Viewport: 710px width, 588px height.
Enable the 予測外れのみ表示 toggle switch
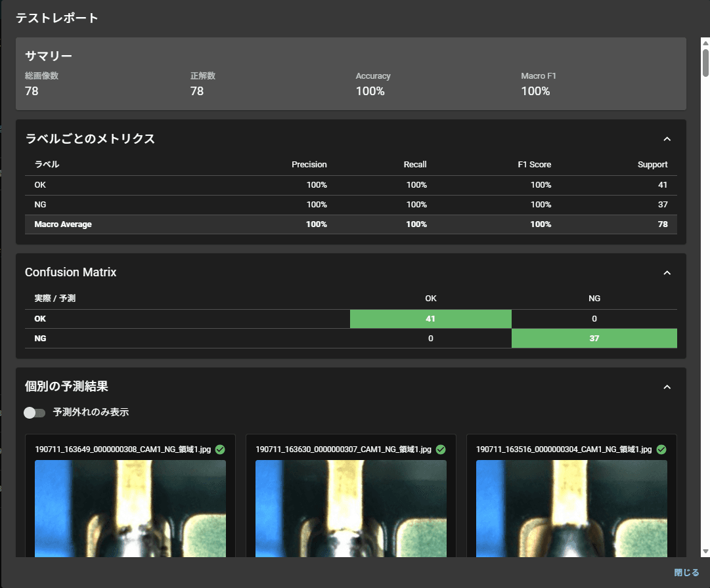[34, 413]
